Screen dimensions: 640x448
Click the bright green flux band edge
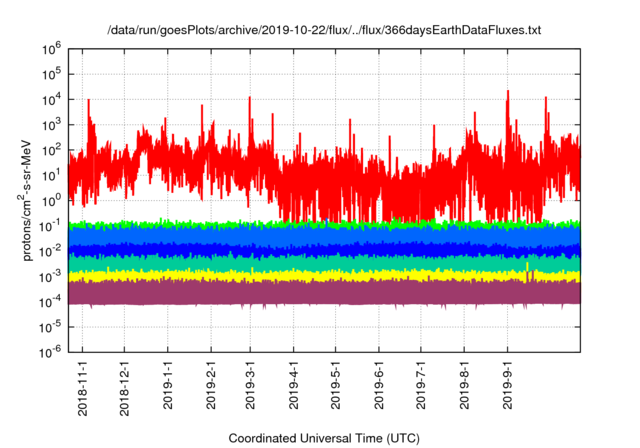click(324, 224)
